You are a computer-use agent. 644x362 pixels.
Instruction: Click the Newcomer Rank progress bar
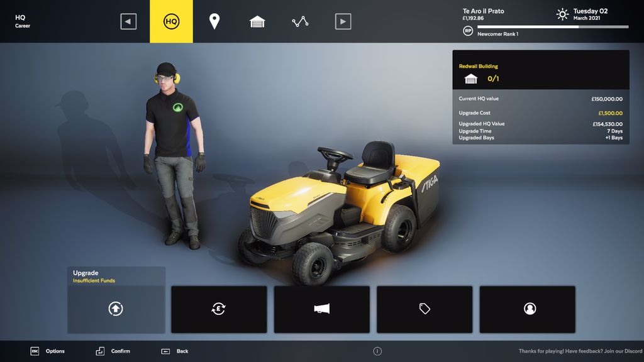click(553, 27)
